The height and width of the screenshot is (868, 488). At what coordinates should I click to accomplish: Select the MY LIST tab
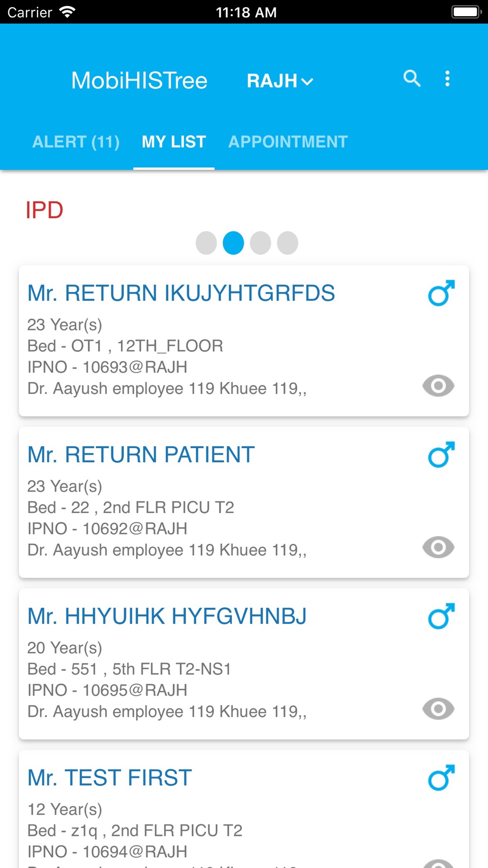tap(174, 142)
